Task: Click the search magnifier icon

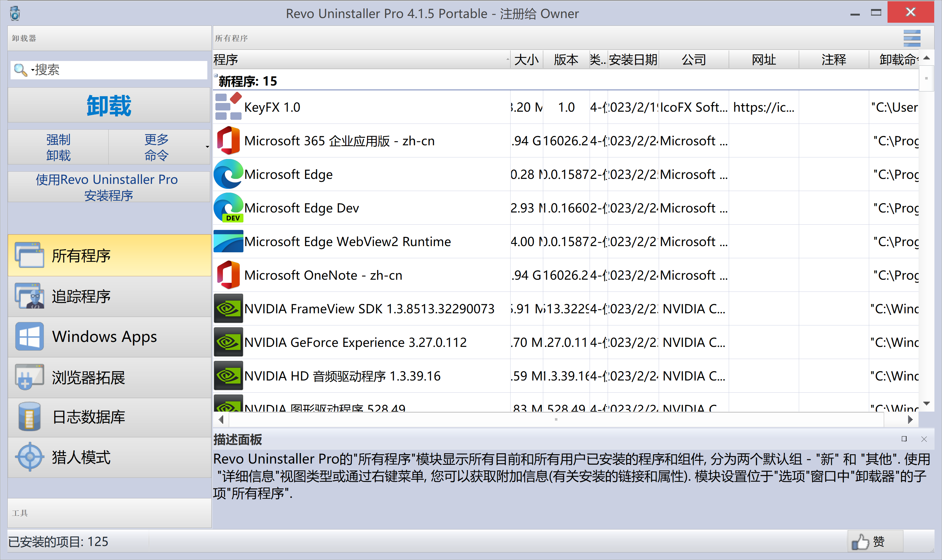Action: (20, 70)
